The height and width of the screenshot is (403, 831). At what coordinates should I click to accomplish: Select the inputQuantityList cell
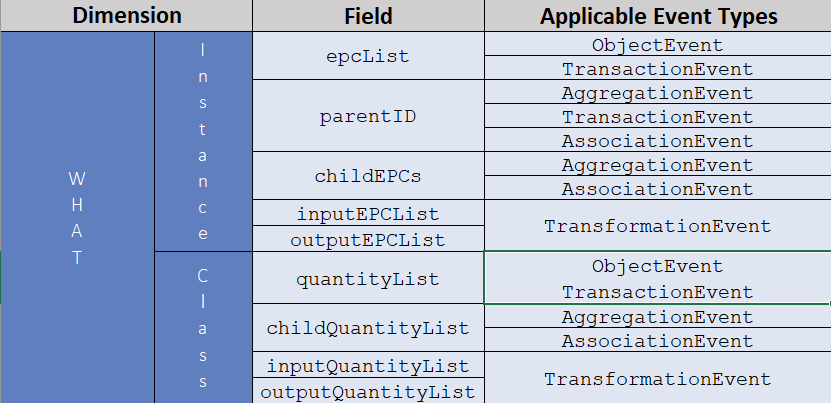point(368,365)
